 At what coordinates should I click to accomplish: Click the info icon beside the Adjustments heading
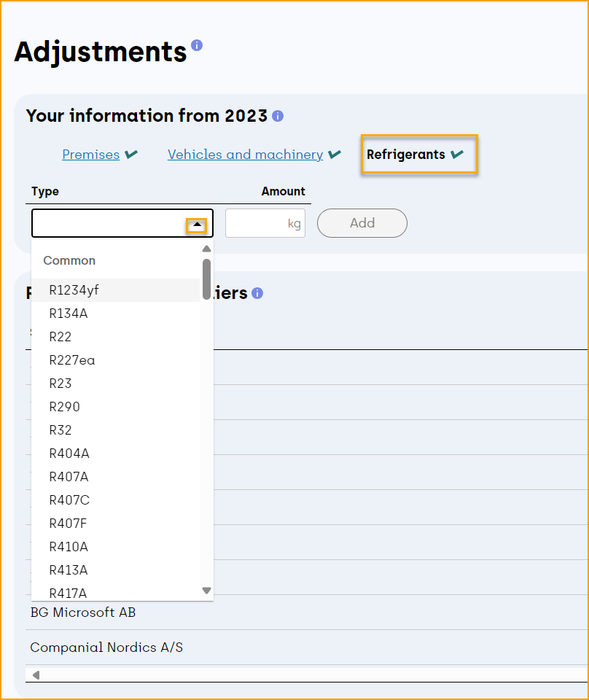(195, 44)
